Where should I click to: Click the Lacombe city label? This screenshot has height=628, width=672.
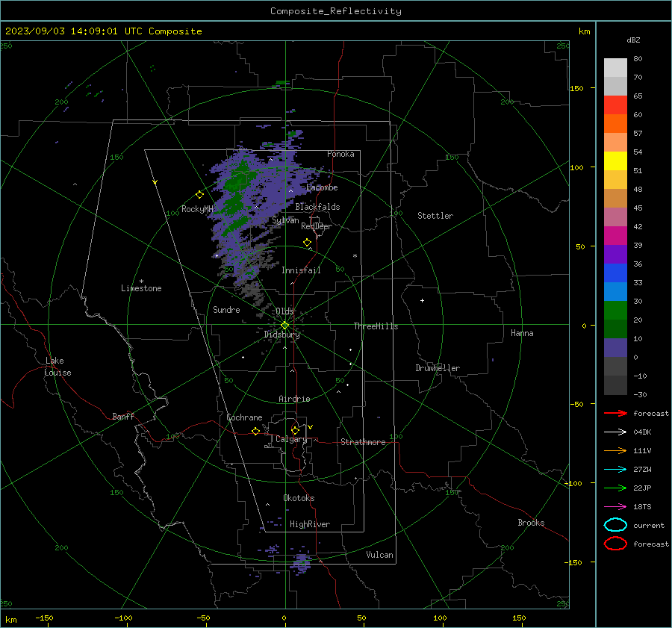(x=322, y=187)
